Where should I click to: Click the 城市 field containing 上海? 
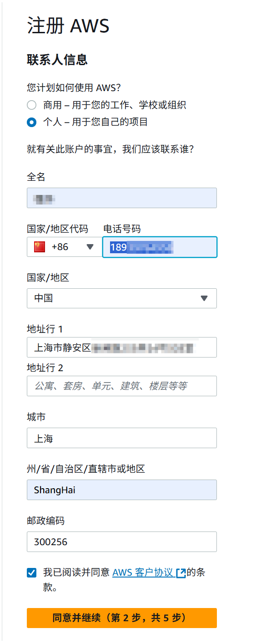[x=122, y=438]
